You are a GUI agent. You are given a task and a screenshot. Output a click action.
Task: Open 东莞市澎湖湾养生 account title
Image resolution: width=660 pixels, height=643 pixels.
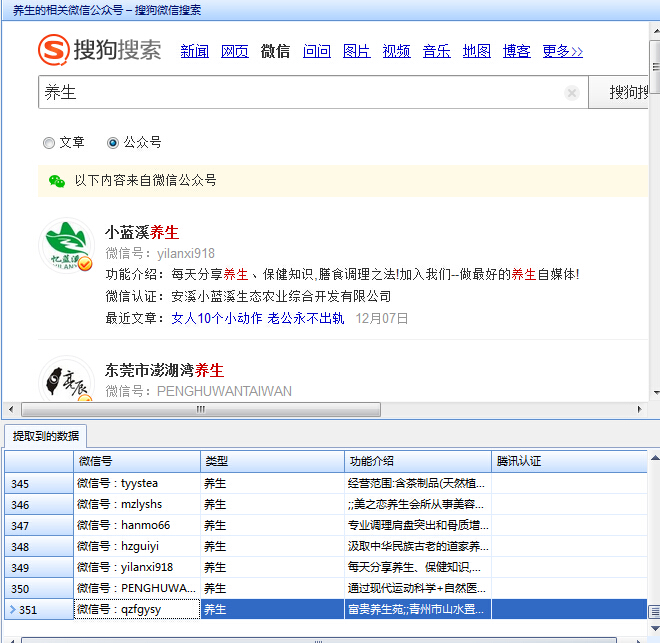point(164,370)
